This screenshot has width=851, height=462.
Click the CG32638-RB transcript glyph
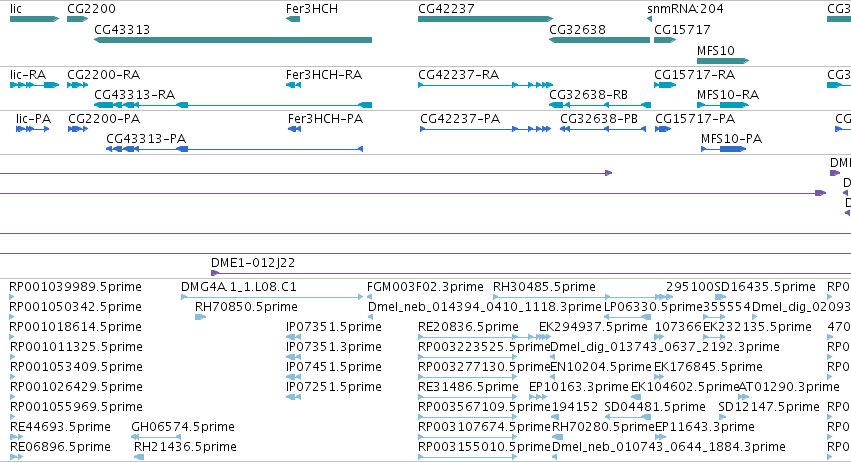point(600,105)
